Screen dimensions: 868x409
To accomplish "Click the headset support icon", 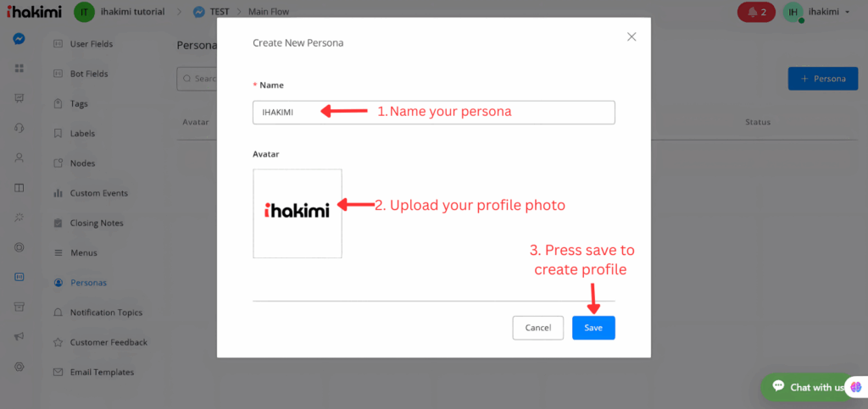I will click(x=19, y=128).
